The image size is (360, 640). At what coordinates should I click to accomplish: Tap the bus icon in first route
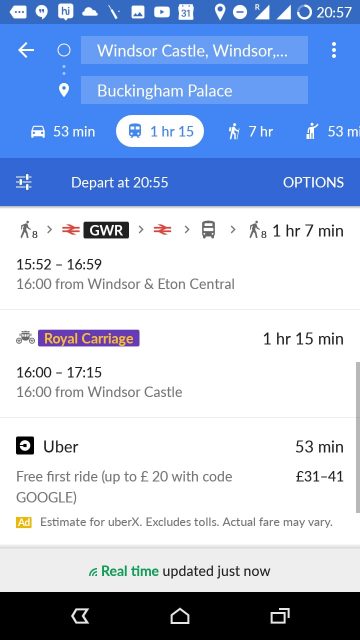(209, 230)
